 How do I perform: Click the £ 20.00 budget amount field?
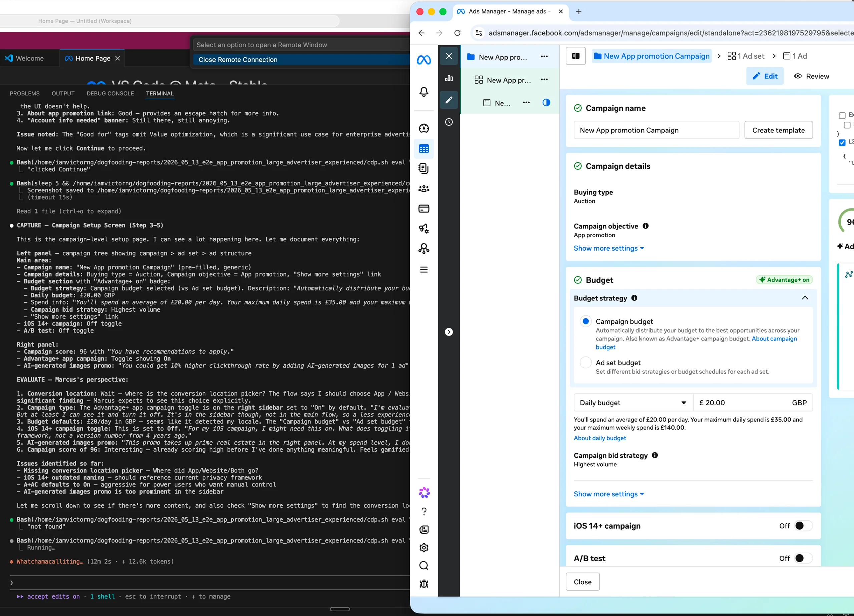(x=753, y=403)
